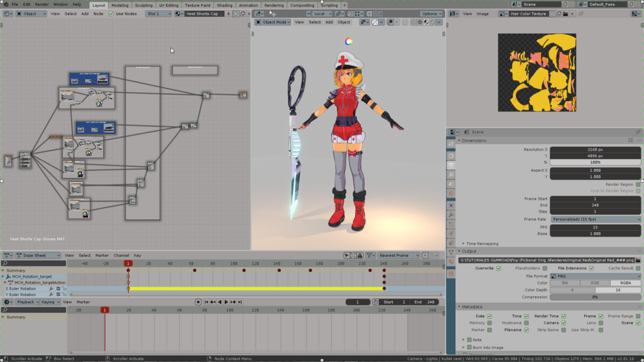The height and width of the screenshot is (362, 644).
Task: Open the Image menu in image editor
Action: (x=482, y=13)
